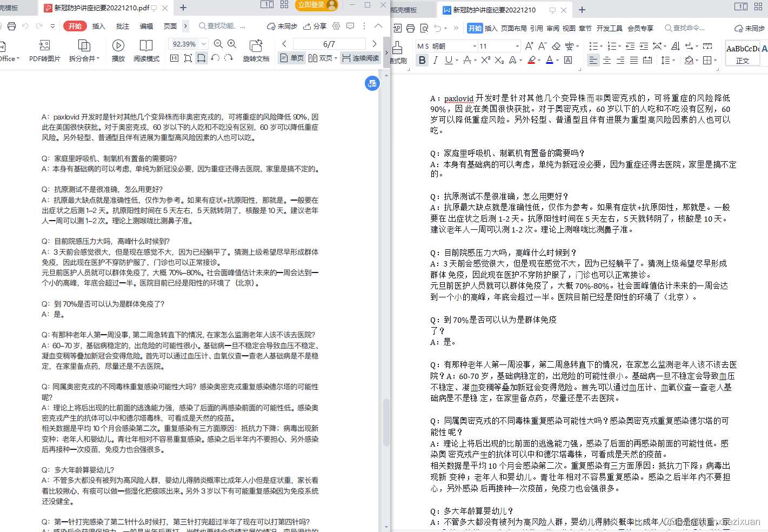Open print preview in Writer

click(x=424, y=28)
